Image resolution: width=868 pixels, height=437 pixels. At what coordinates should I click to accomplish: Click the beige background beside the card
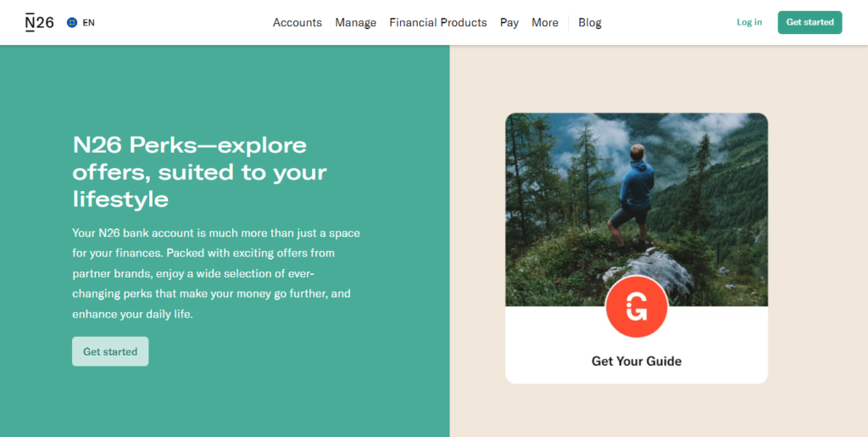click(x=816, y=249)
